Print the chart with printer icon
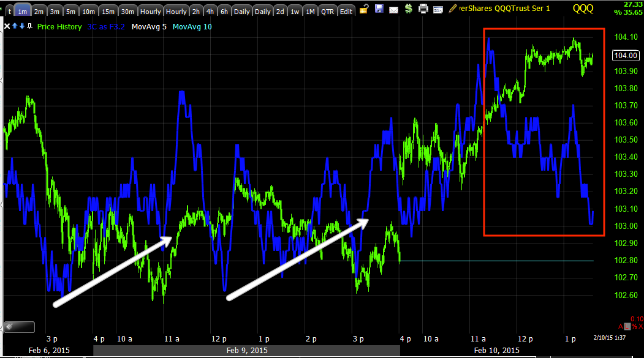Viewport: 644px width, 358px height. (423, 9)
